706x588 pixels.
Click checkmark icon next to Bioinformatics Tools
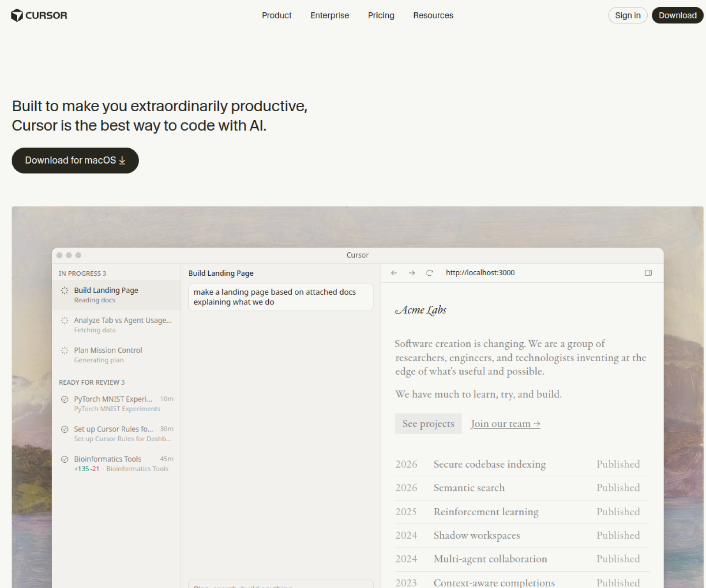pos(64,459)
